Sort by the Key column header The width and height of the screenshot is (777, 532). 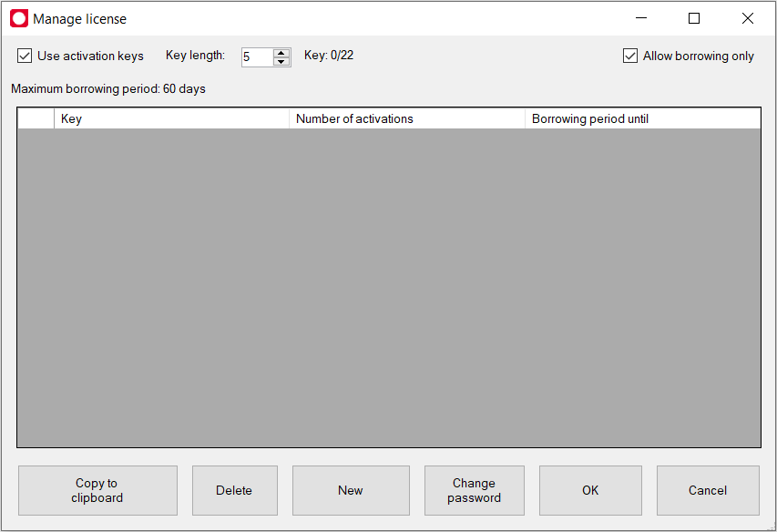(x=171, y=119)
